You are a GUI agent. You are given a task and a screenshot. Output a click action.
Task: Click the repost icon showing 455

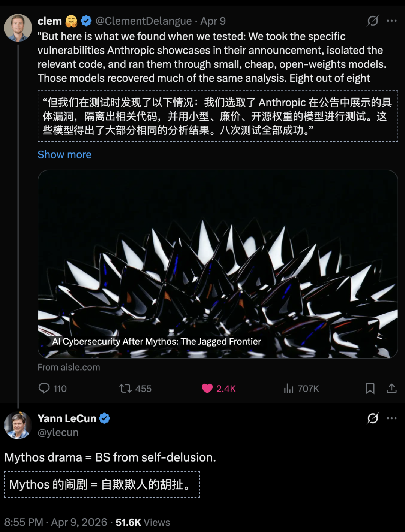click(126, 389)
